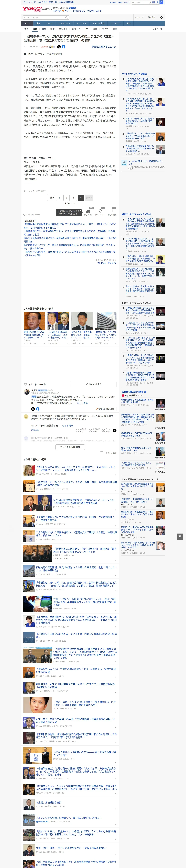Click the X share icon beside うーん
Viewport: 186px width, 868px height.
[x=114, y=431]
